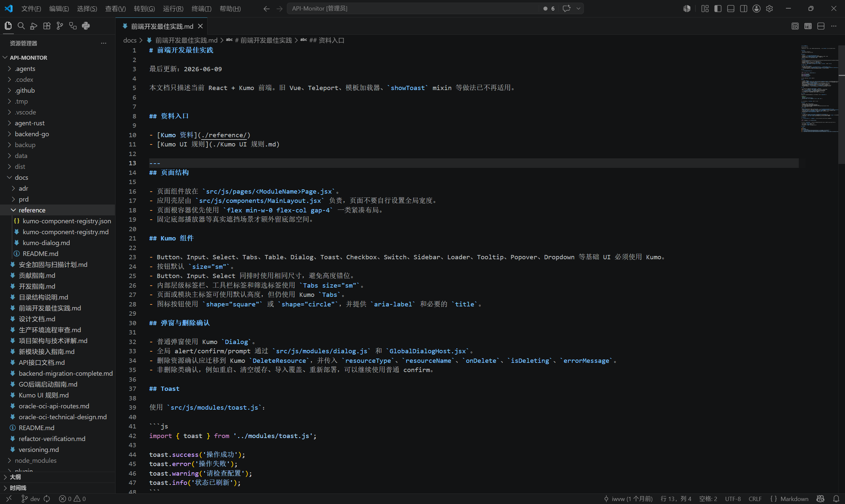Open the 查看(V) menu
845x504 pixels.
pyautogui.click(x=115, y=9)
